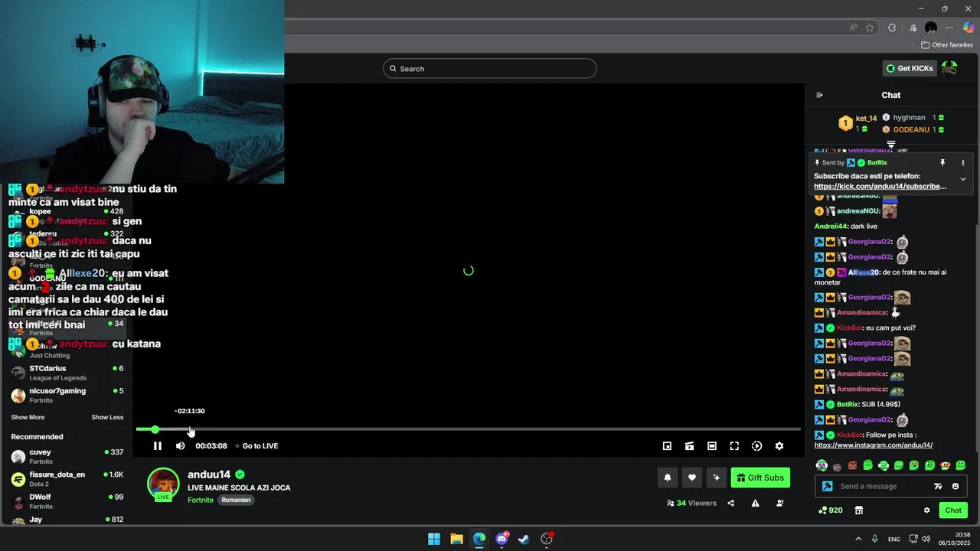Open the clip creation icon
980x551 pixels.
(689, 446)
